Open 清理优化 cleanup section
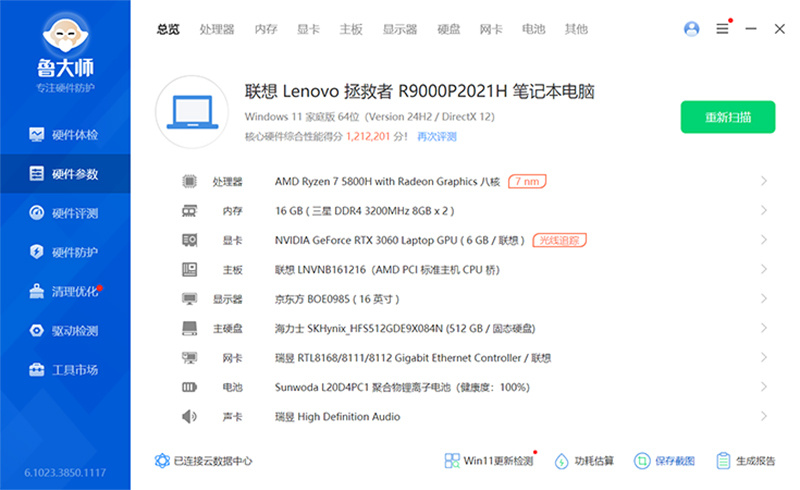Image resolution: width=800 pixels, height=490 pixels. [65, 291]
